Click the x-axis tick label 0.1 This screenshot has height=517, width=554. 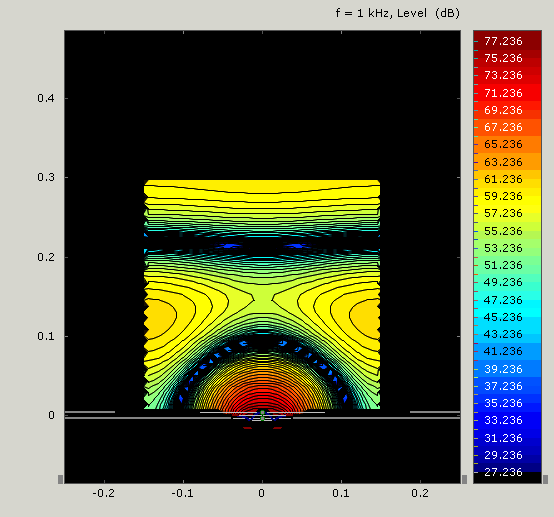pos(341,493)
